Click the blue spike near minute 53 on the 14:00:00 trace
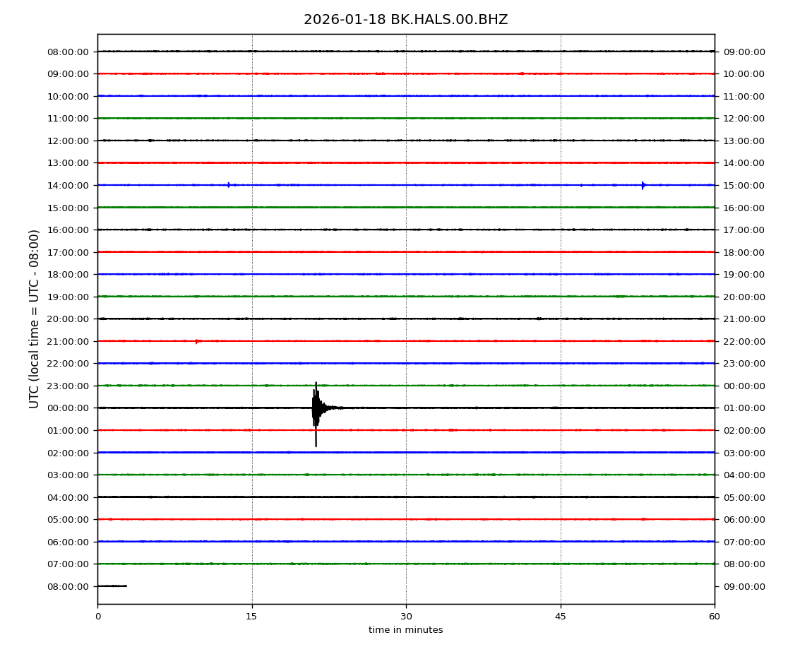 pos(643,185)
